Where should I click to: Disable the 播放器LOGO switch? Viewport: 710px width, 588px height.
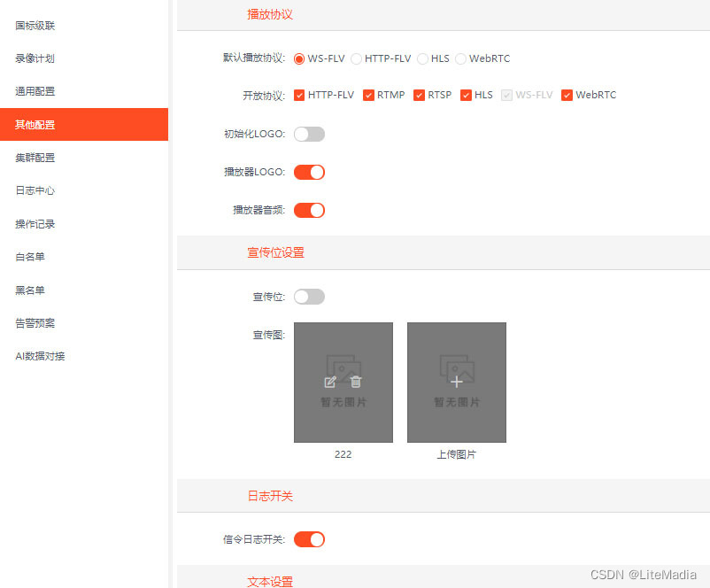coord(309,172)
